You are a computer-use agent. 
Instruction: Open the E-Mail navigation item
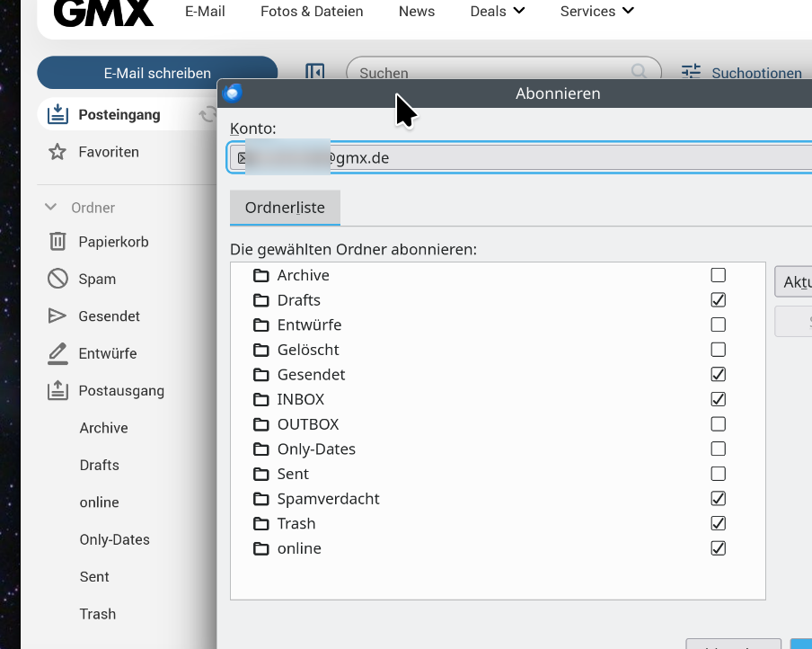tap(205, 11)
